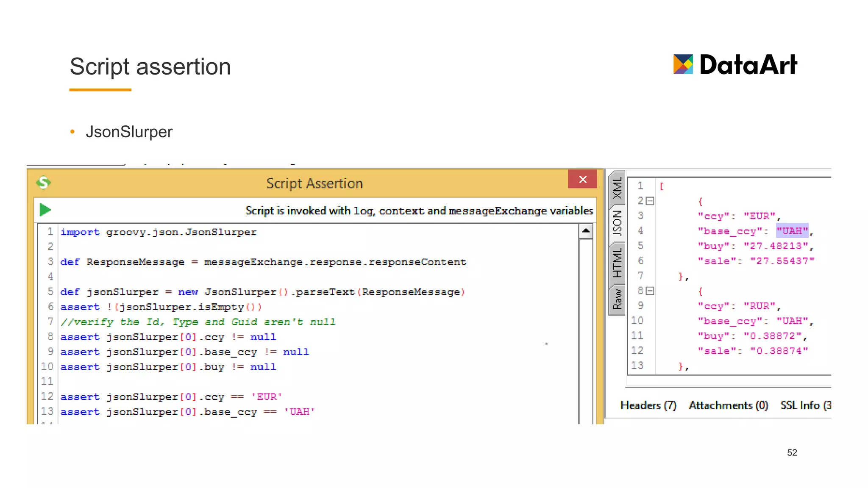Click the assert jsonSlurper[0].buy != null line
Viewport: 868px width, 488px height.
coord(168,367)
